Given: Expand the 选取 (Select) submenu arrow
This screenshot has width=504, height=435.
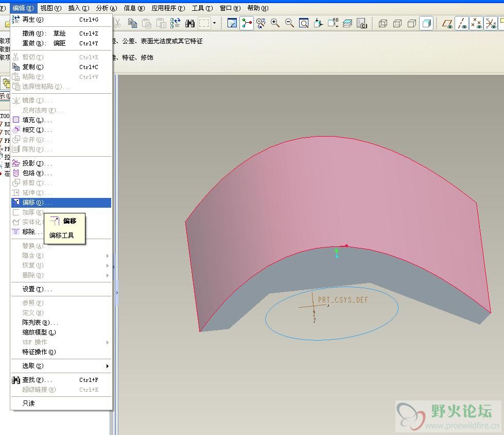Looking at the screenshot, I should 108,366.
